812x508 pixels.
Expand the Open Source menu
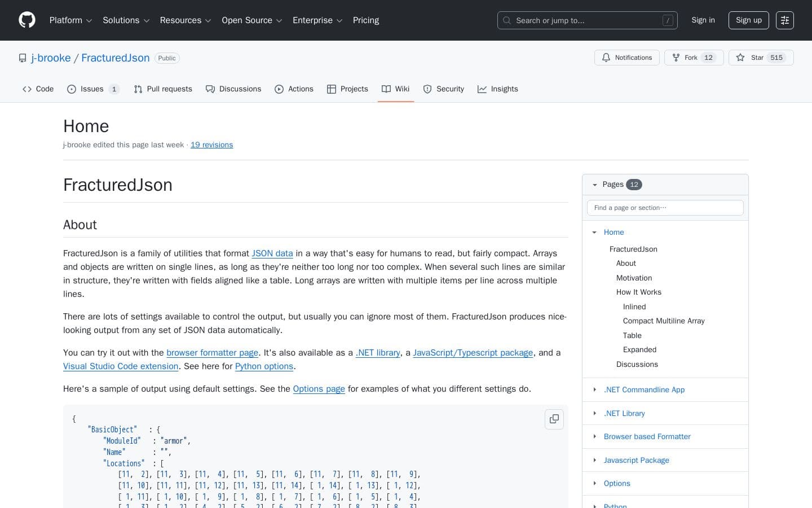(x=252, y=20)
